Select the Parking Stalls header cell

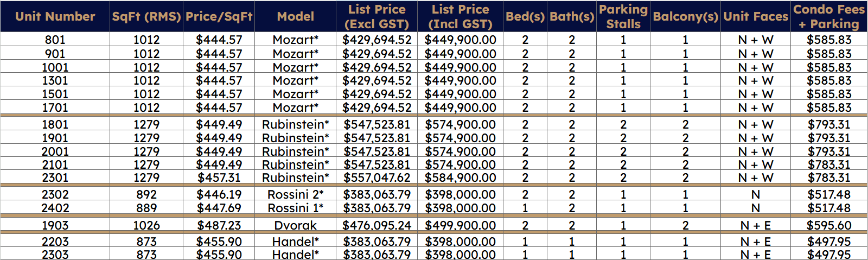[x=623, y=16]
